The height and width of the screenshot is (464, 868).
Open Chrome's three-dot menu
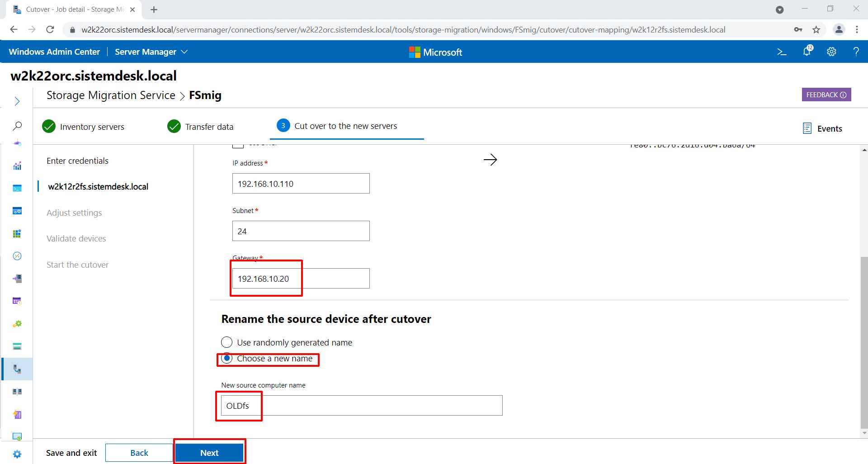[x=857, y=30]
